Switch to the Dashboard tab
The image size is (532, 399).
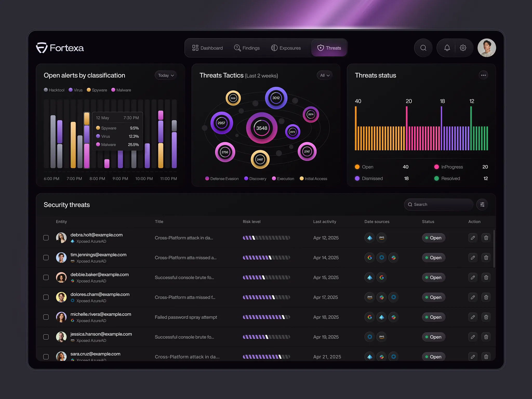click(x=208, y=48)
